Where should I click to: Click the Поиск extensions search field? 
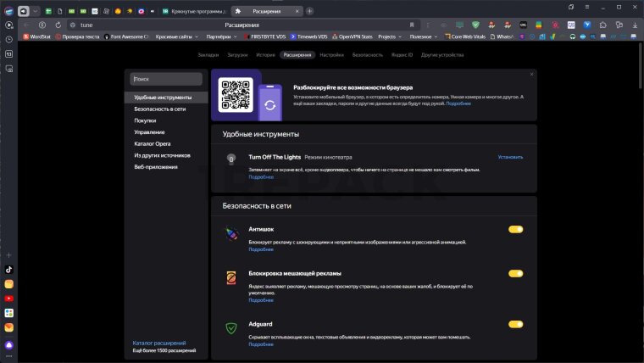tap(166, 79)
